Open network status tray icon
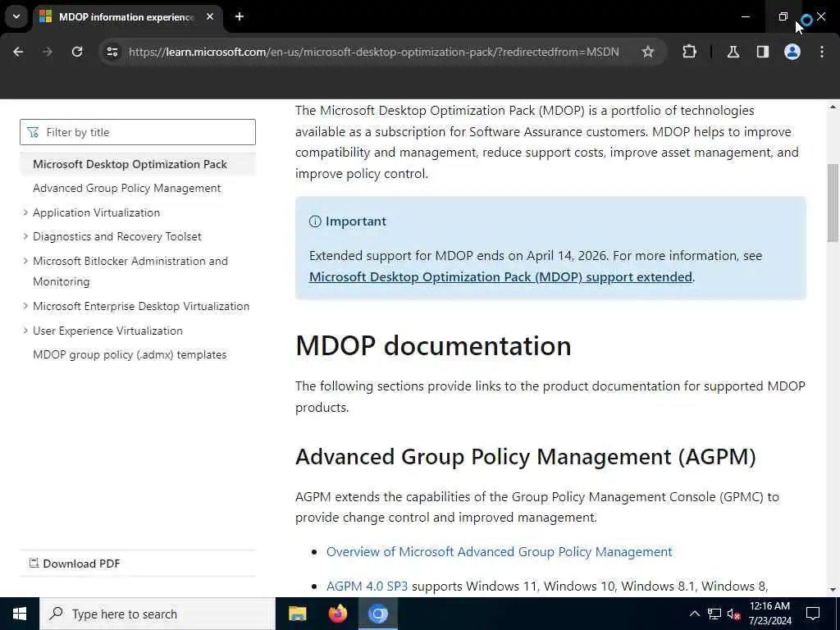 (714, 614)
